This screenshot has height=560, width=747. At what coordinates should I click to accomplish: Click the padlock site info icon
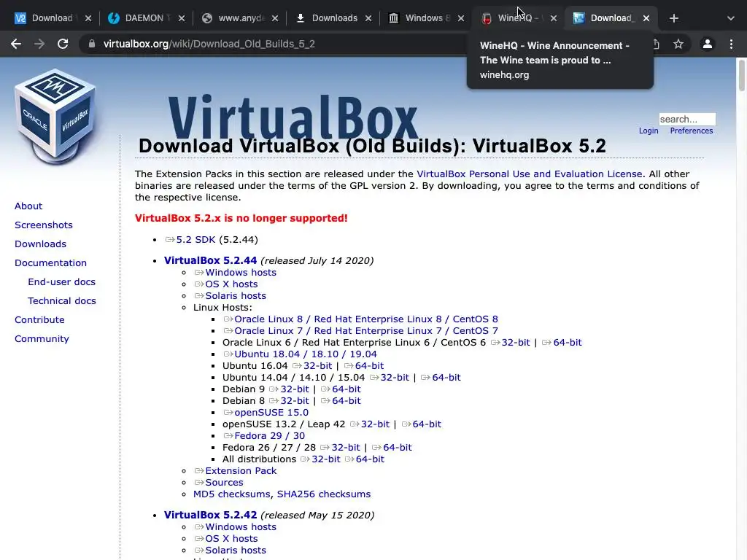point(92,44)
